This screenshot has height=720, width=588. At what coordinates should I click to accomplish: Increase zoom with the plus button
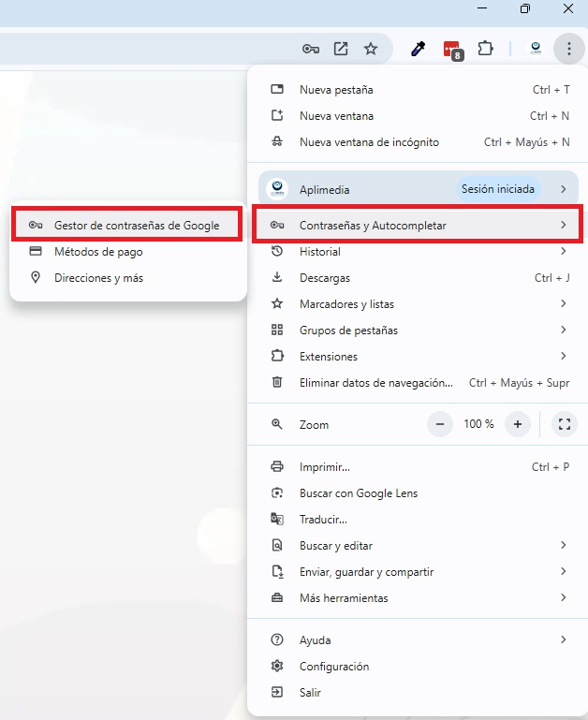(517, 424)
